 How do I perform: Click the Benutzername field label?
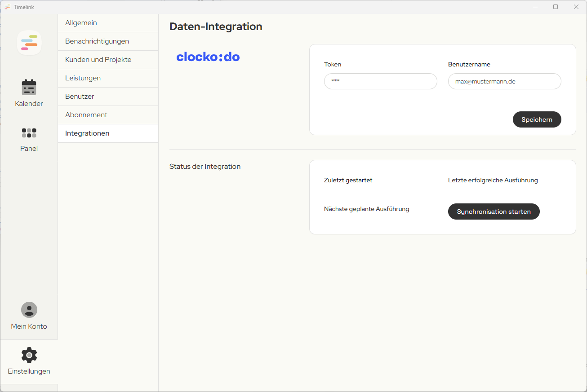[x=469, y=64]
